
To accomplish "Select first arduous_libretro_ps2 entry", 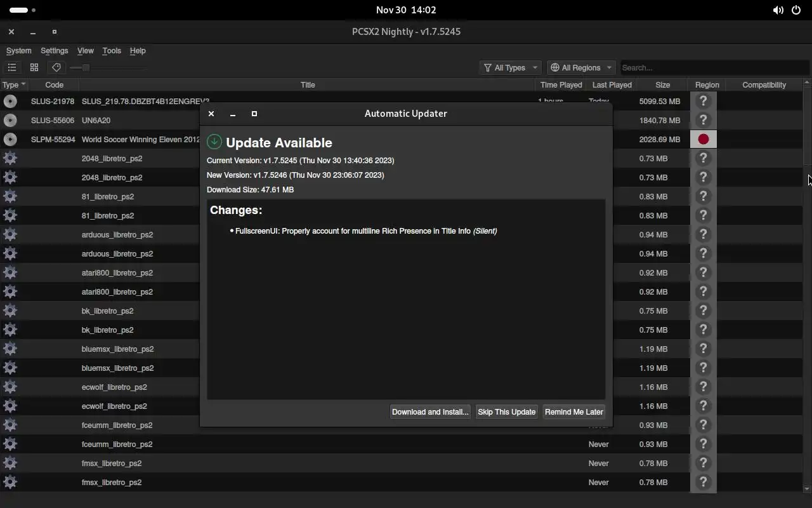I will pos(117,234).
